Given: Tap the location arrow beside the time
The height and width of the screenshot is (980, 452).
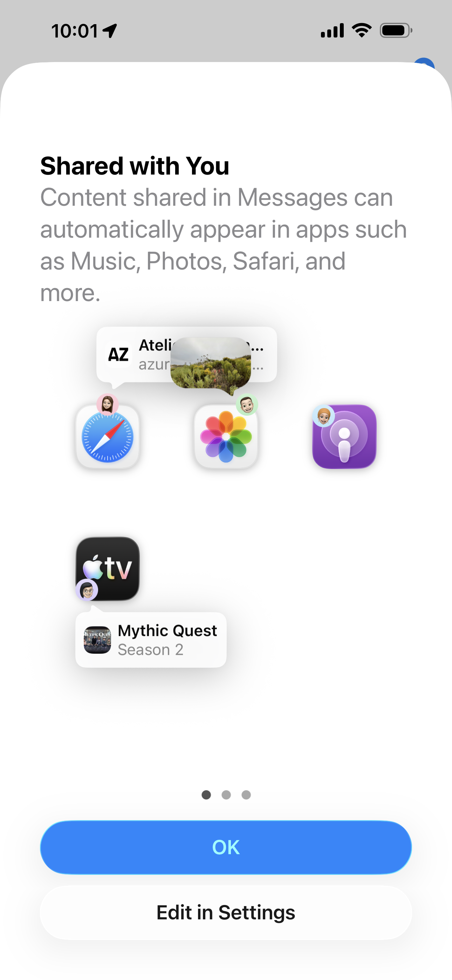Looking at the screenshot, I should point(110,31).
